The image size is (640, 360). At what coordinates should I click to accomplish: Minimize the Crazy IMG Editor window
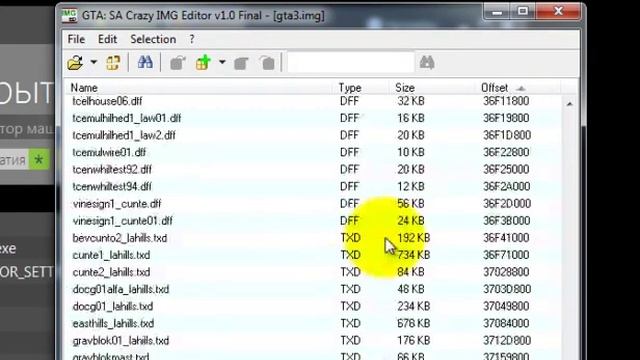pos(497,12)
